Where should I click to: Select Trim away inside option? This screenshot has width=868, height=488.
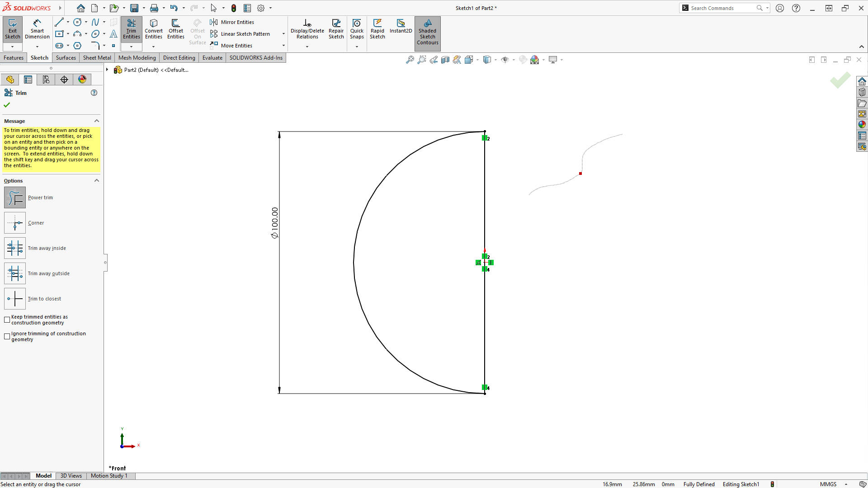15,248
